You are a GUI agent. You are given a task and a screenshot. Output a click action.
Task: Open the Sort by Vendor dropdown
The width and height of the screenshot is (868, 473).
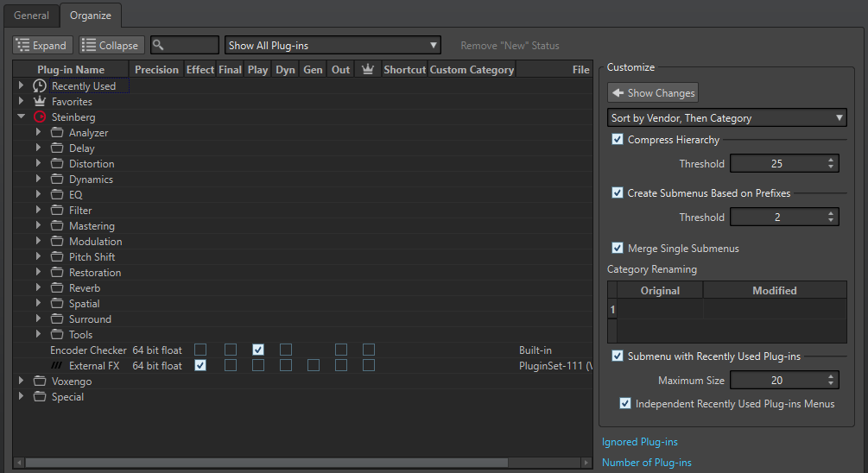point(727,118)
